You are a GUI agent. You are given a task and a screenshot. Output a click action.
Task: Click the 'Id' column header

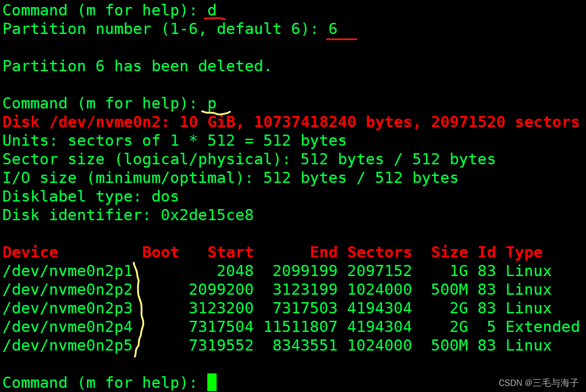coord(487,252)
